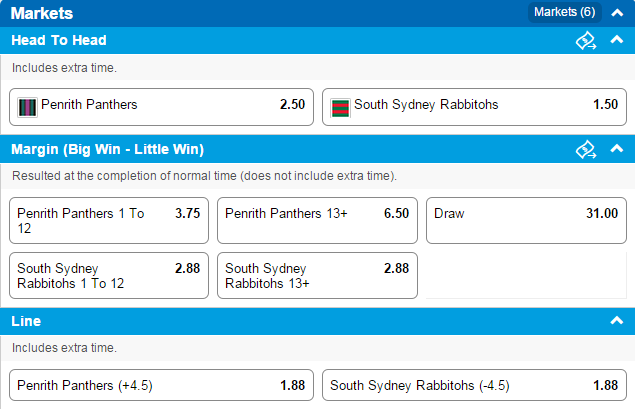Screen dimensions: 635x409
Task: Collapse the Markets panel chevron
Action: coord(617,13)
